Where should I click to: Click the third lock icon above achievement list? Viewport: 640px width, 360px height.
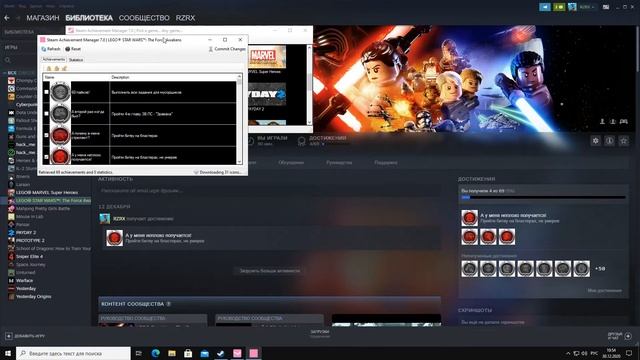[64, 69]
